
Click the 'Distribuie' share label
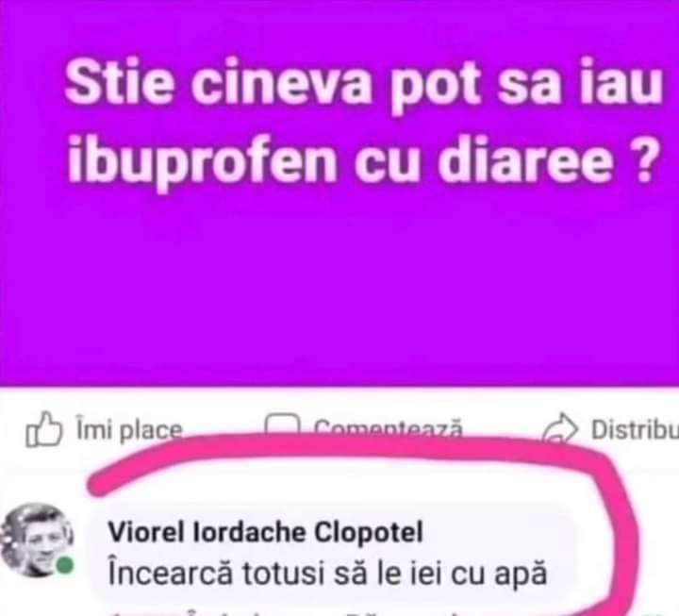pos(635,430)
